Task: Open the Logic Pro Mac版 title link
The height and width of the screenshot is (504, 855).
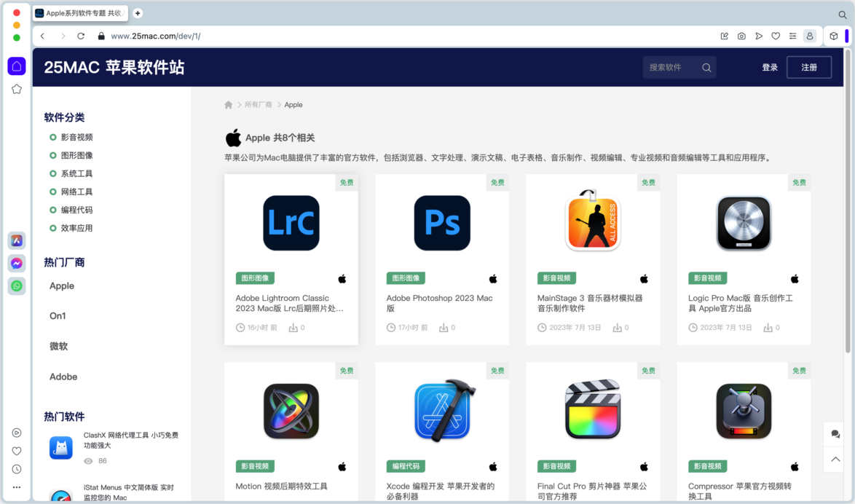Action: (x=741, y=303)
